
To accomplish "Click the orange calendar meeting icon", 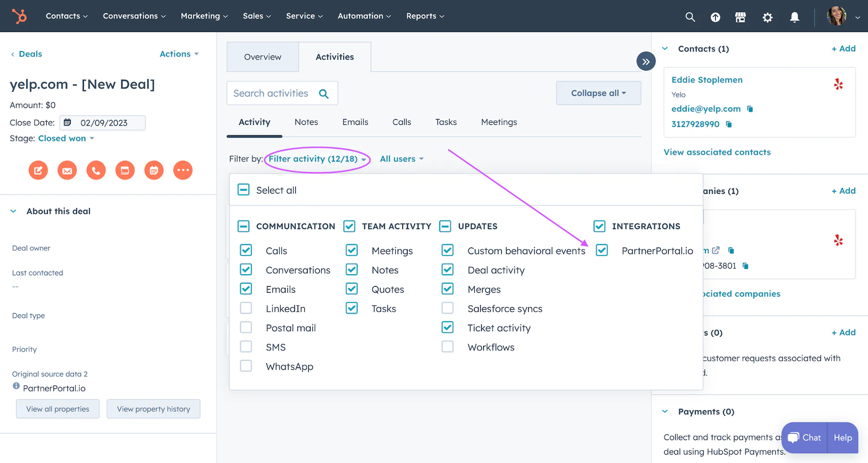I will point(154,170).
